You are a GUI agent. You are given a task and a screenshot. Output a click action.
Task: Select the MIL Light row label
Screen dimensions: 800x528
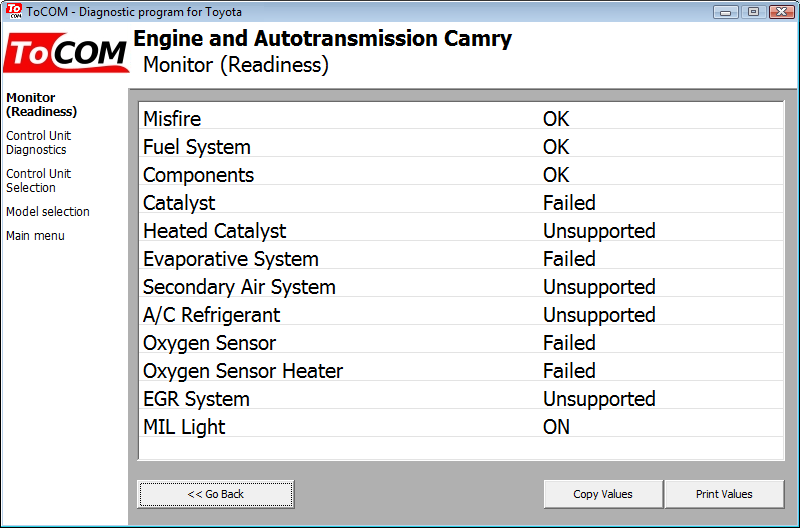[x=184, y=427]
